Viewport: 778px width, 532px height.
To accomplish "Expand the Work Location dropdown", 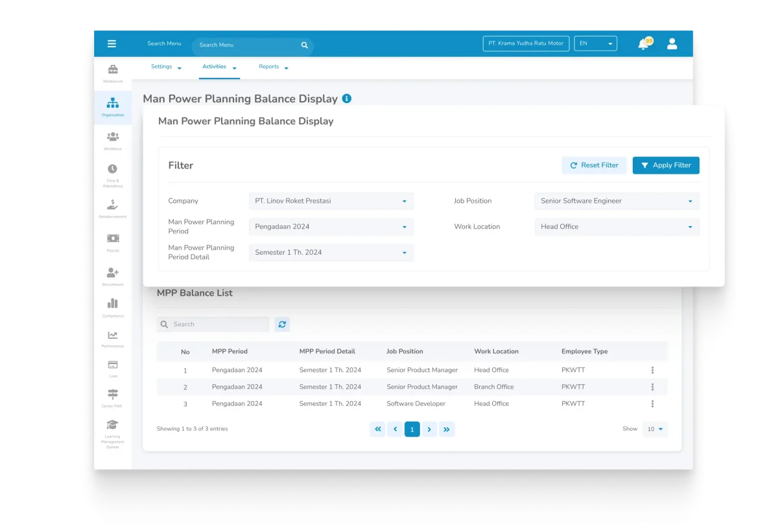I will (x=617, y=227).
